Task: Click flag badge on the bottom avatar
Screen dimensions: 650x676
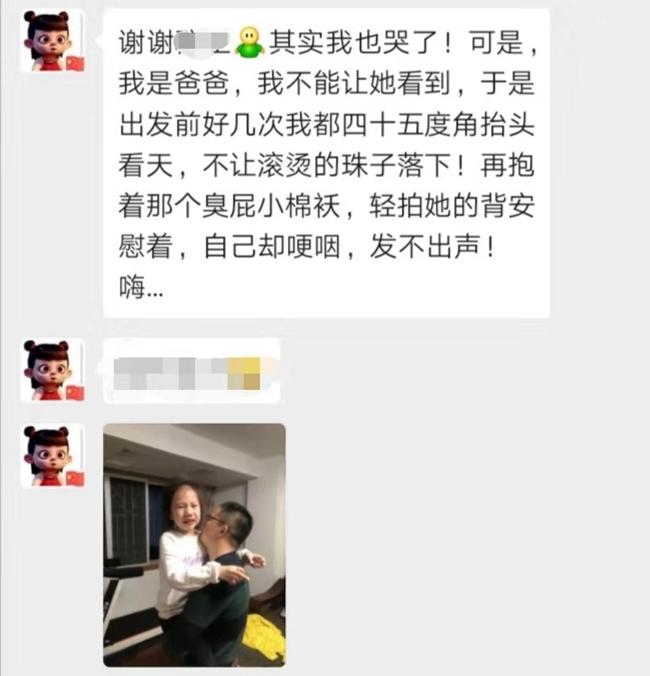Action: coord(75,478)
